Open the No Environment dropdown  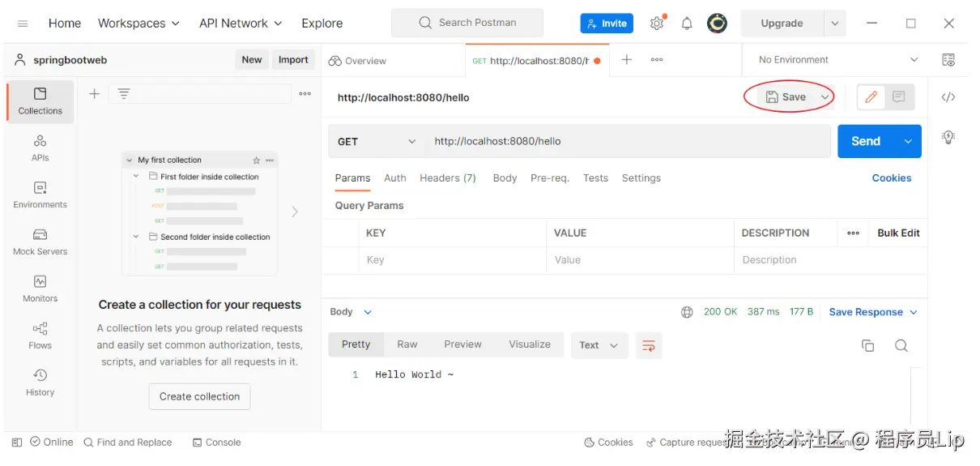point(838,60)
